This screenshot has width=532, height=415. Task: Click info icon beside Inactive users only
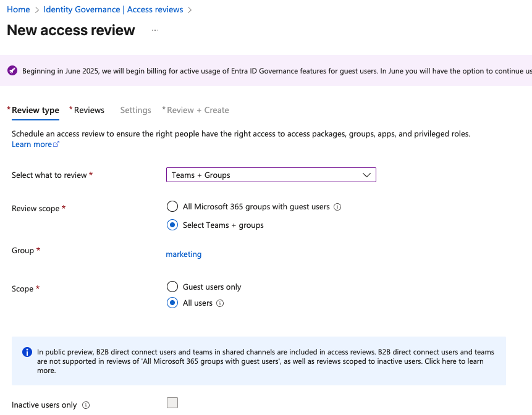(x=86, y=405)
